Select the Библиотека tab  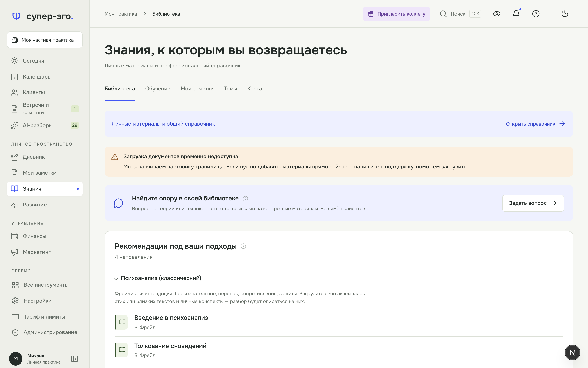click(x=120, y=89)
